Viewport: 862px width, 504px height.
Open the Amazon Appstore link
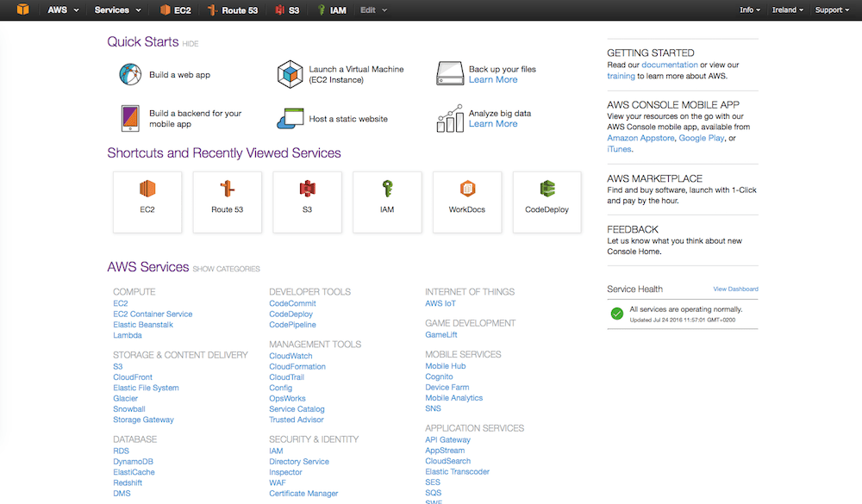click(x=640, y=138)
